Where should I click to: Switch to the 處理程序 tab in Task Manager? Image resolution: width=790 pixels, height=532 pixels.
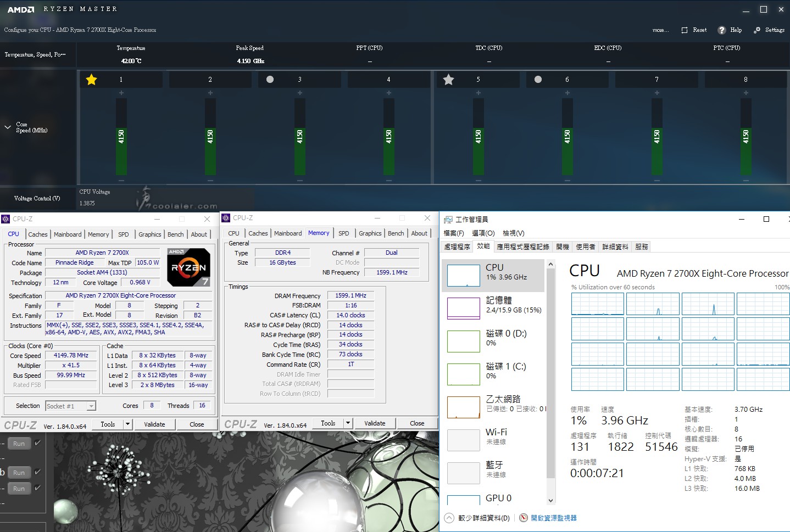tap(457, 247)
